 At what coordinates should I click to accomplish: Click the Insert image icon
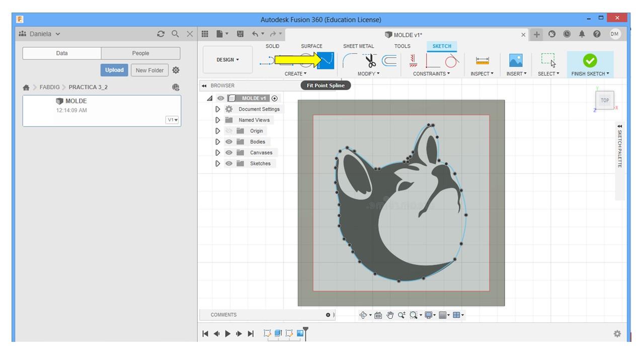(x=516, y=61)
